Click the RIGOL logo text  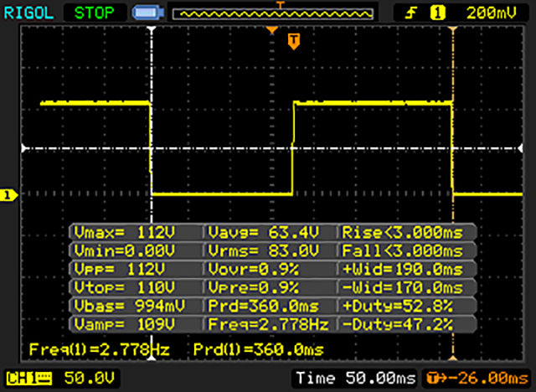coord(28,13)
